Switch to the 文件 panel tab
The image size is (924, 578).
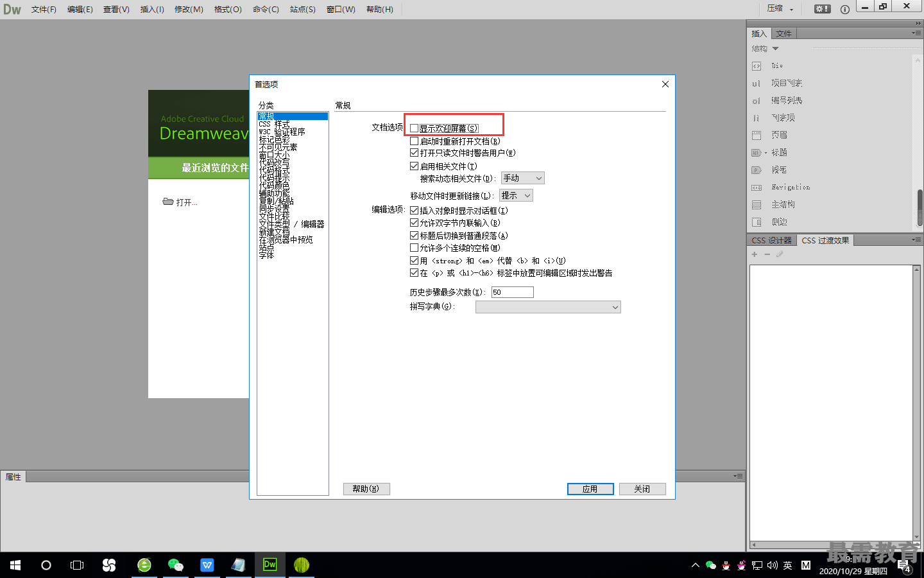pos(783,33)
